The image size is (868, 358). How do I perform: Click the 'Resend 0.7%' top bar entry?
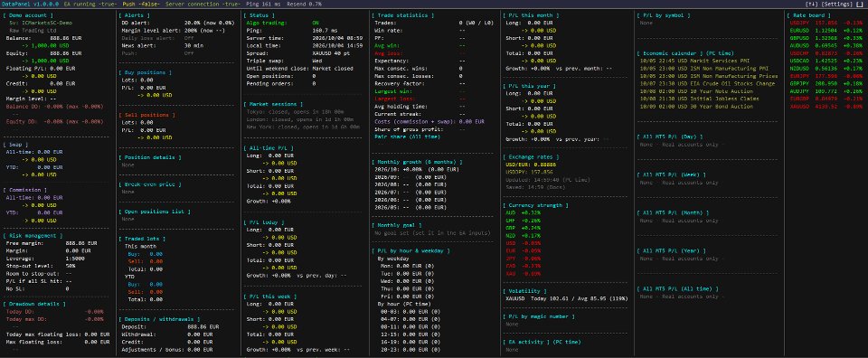[305, 4]
